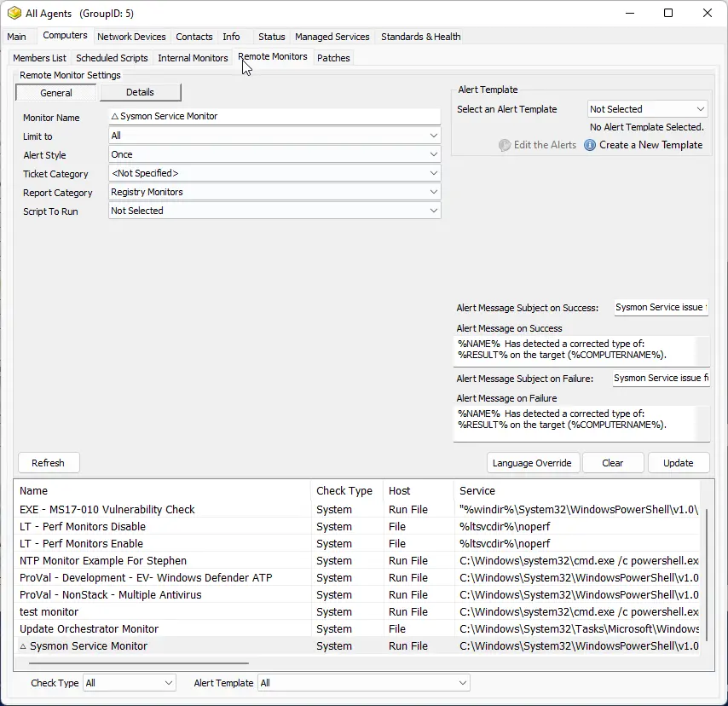Select the test monitor row

(357, 612)
